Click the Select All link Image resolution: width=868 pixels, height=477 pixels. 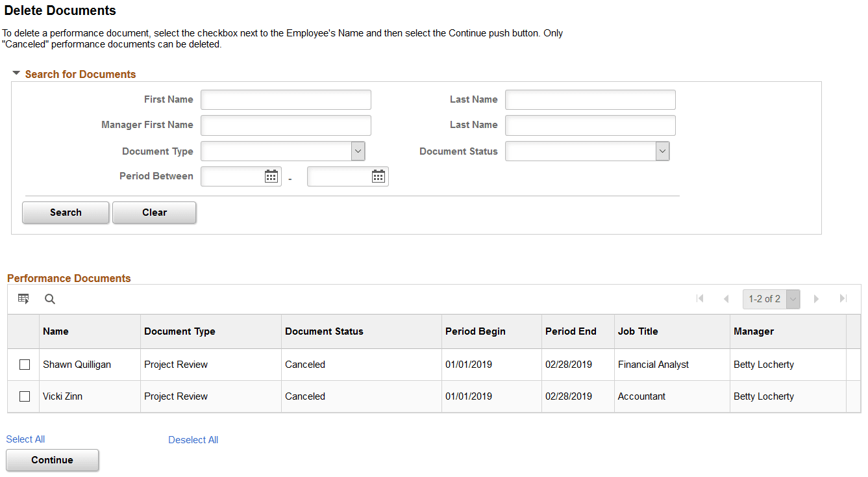[x=25, y=439]
